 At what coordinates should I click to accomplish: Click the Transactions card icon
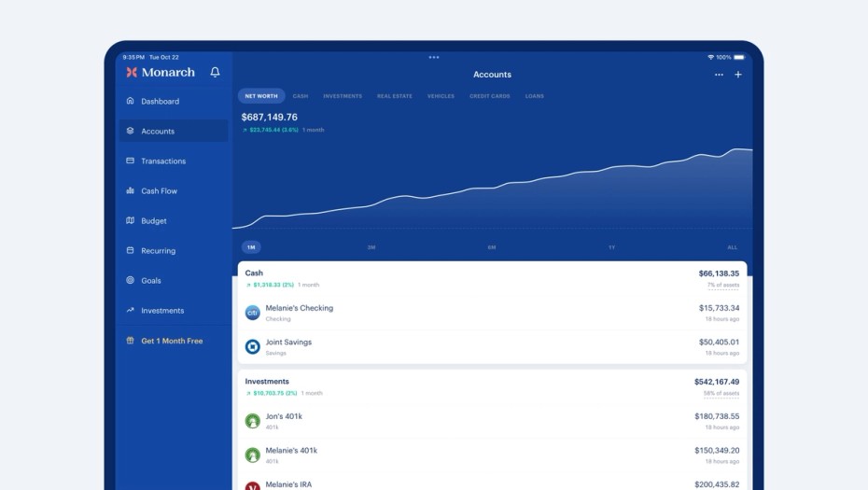130,161
